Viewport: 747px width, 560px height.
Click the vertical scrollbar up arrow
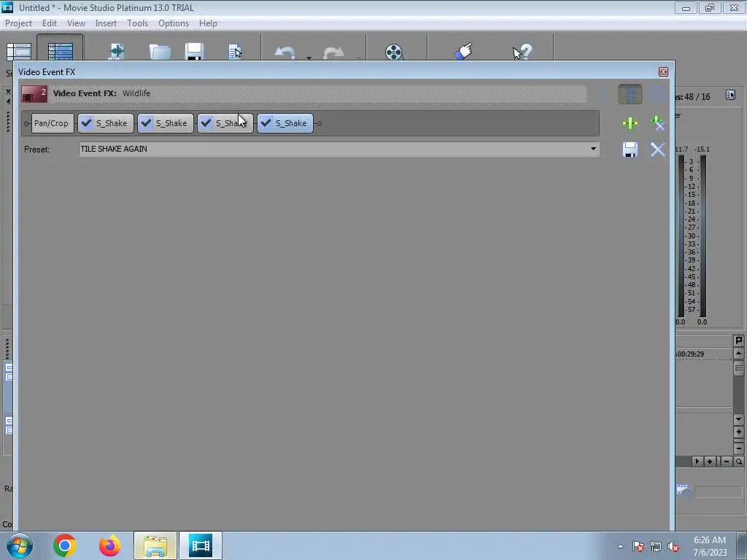[x=738, y=354]
